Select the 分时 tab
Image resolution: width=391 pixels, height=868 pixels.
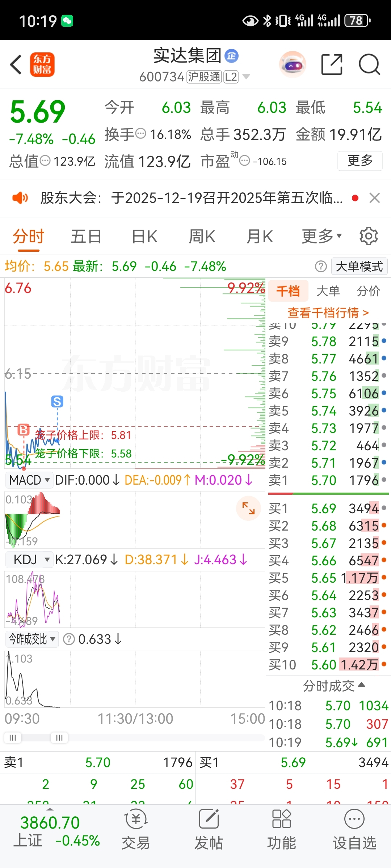point(28,237)
